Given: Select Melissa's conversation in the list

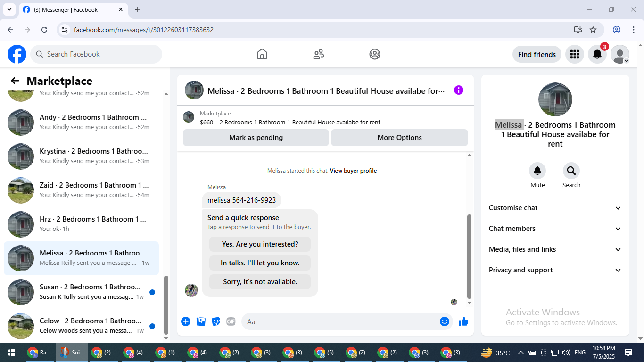Looking at the screenshot, I should pos(81,258).
